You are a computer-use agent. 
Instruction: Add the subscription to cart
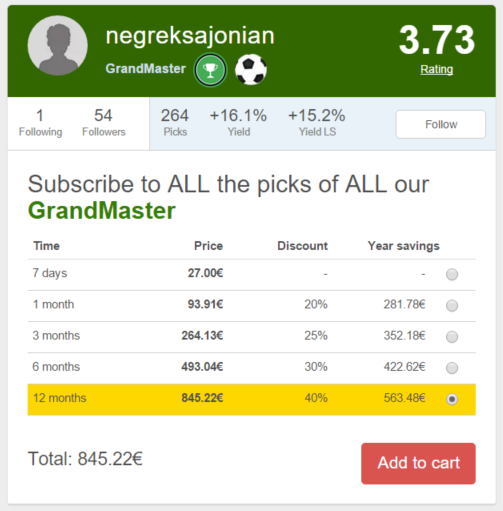(x=418, y=463)
